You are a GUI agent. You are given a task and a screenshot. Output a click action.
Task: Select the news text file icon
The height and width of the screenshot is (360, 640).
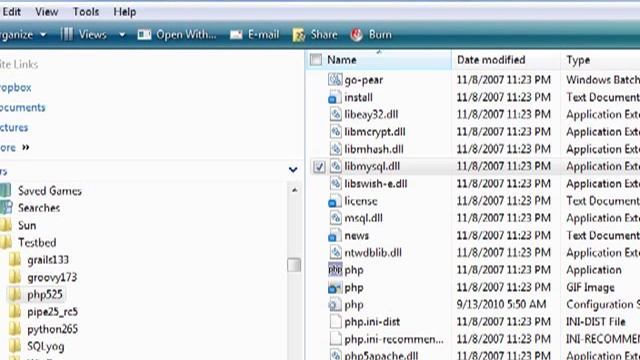pyautogui.click(x=335, y=236)
